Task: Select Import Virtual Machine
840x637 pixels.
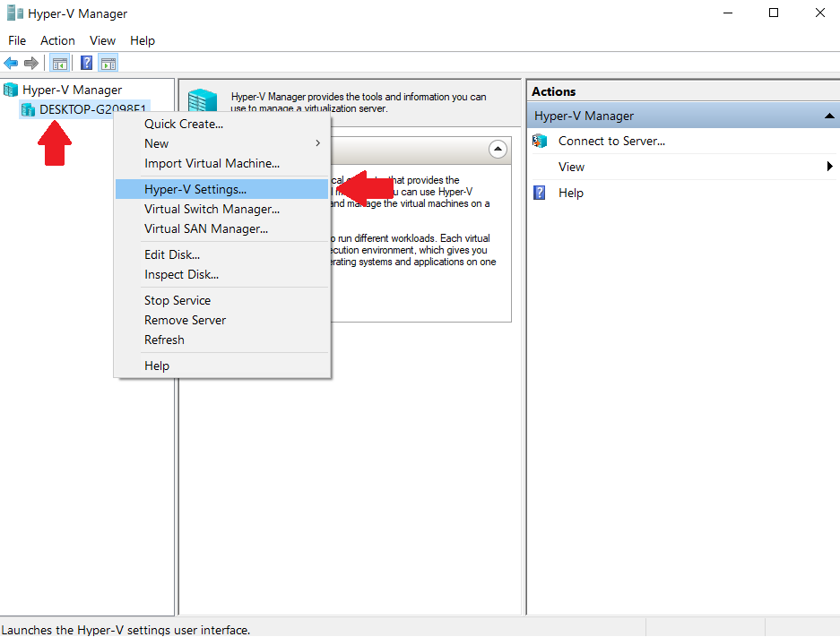Action: [x=221, y=163]
